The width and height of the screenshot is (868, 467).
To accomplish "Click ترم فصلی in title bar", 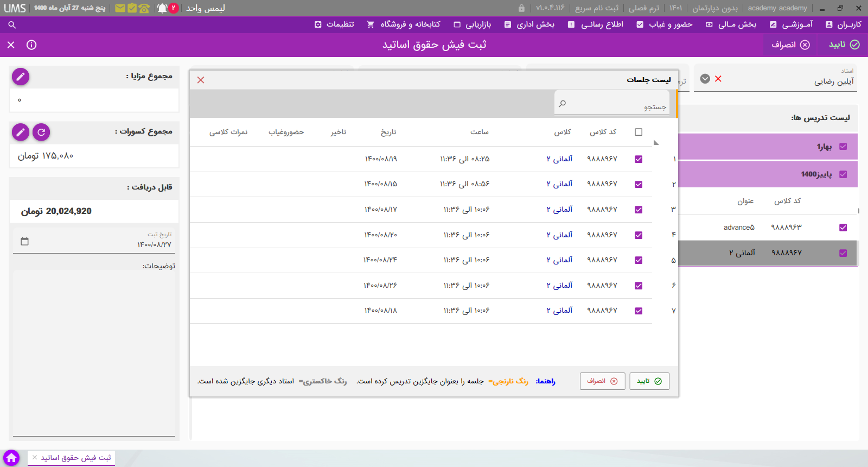I will 644,8.
